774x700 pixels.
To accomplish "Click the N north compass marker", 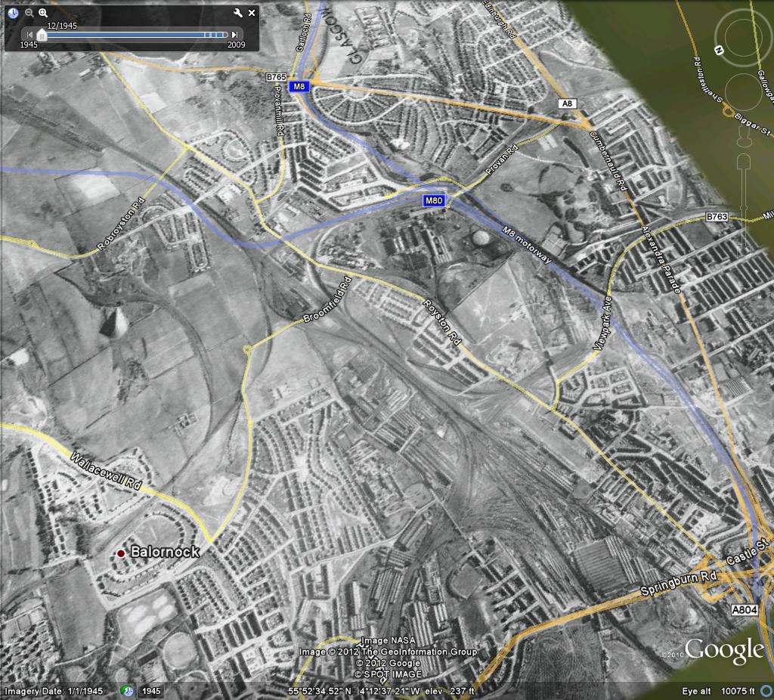I will 718,51.
